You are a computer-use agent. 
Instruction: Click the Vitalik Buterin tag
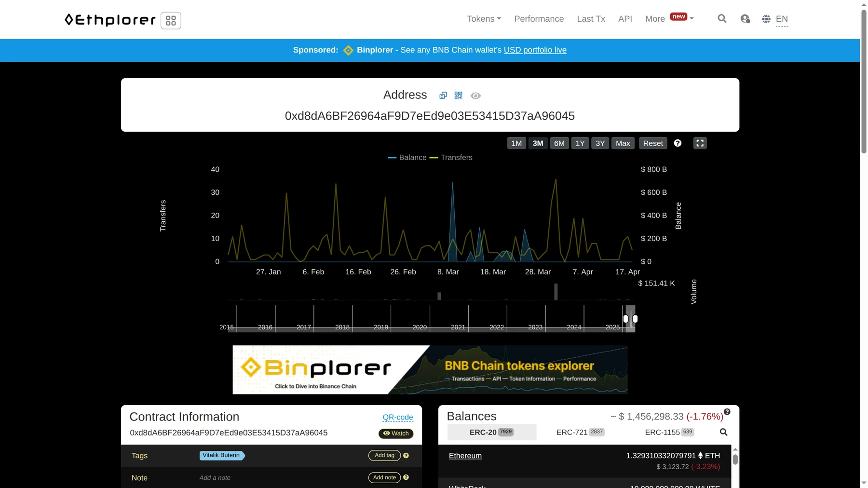pos(222,455)
